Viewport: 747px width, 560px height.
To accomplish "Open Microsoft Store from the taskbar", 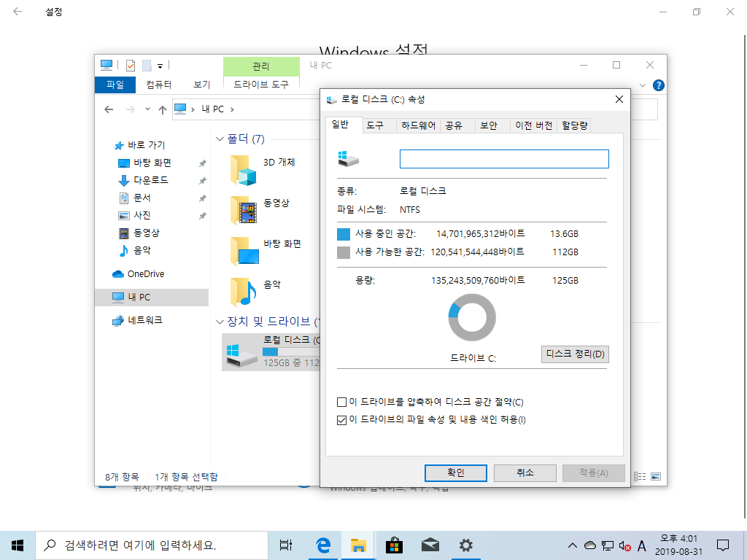I will 395,545.
